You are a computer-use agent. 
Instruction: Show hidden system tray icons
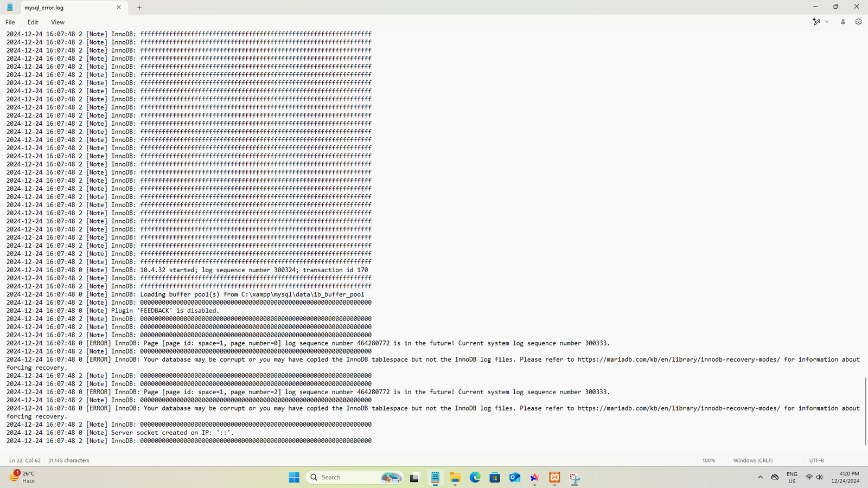click(x=760, y=477)
